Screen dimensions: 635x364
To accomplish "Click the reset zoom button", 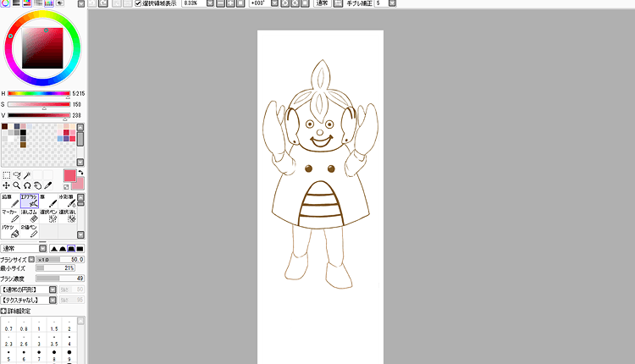I will pos(240,3).
